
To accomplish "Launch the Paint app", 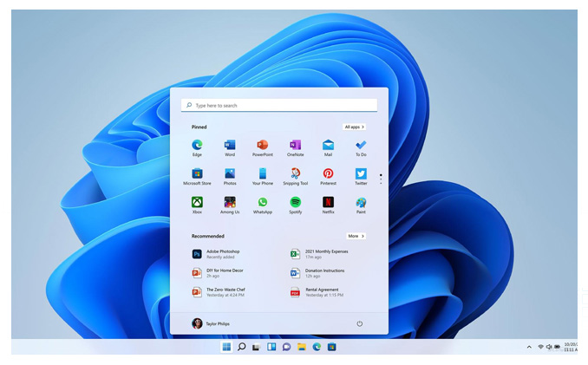I will (361, 205).
